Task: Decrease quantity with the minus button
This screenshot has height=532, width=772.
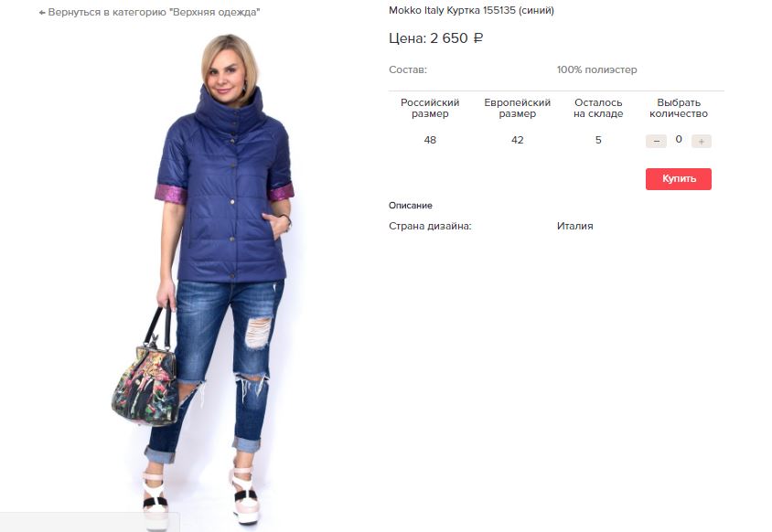Action: (x=656, y=142)
